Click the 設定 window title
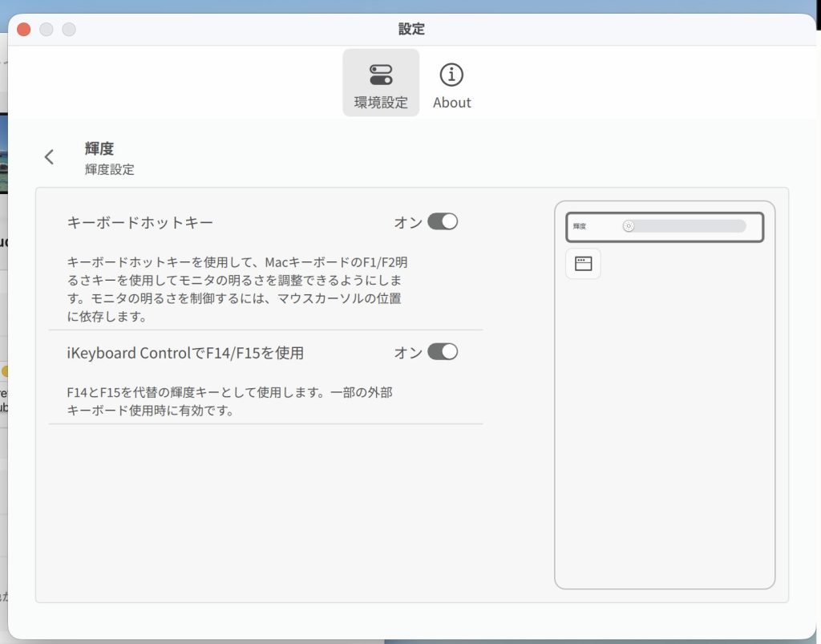Screen dimensions: 821x644 (x=411, y=29)
